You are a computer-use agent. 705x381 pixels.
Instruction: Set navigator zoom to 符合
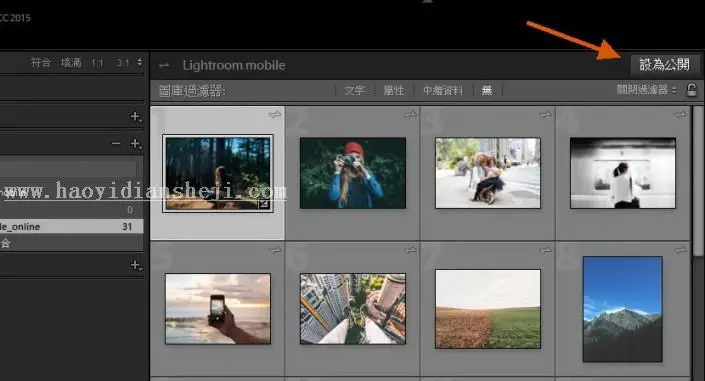[x=41, y=63]
